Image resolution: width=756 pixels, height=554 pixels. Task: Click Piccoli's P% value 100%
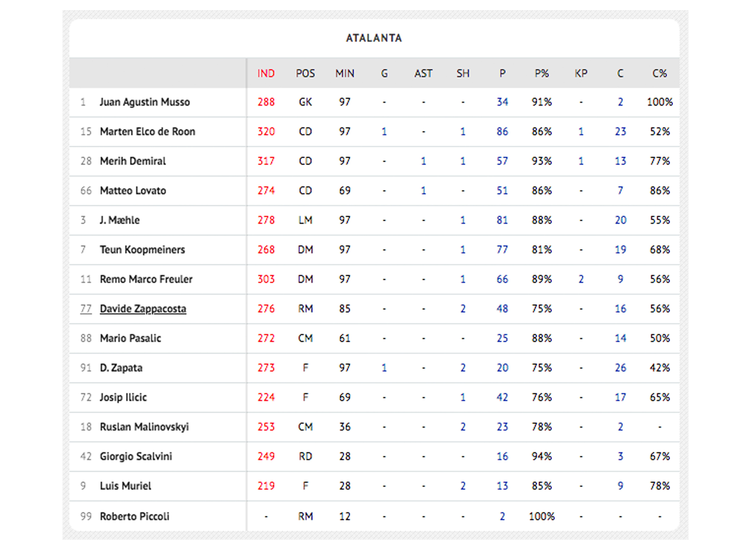click(541, 516)
